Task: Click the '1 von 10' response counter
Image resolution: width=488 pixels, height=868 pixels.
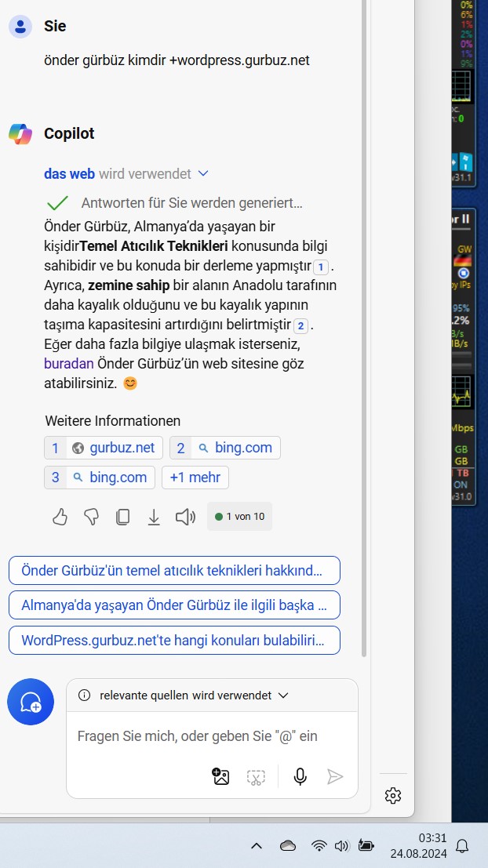Action: coord(240,517)
